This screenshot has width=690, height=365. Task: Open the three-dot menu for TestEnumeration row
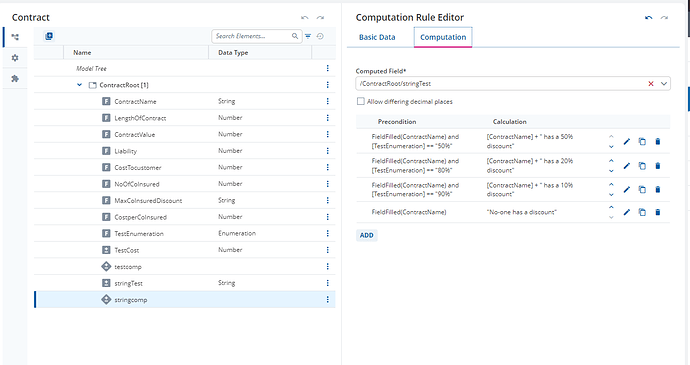(327, 233)
